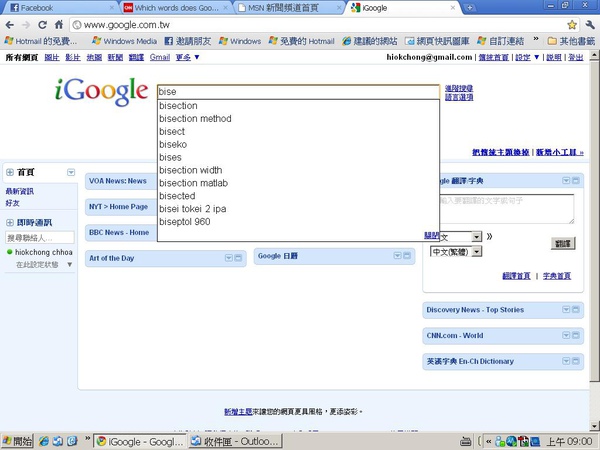
Task: Minimize the Google 日曆 gadget
Action: click(x=407, y=256)
